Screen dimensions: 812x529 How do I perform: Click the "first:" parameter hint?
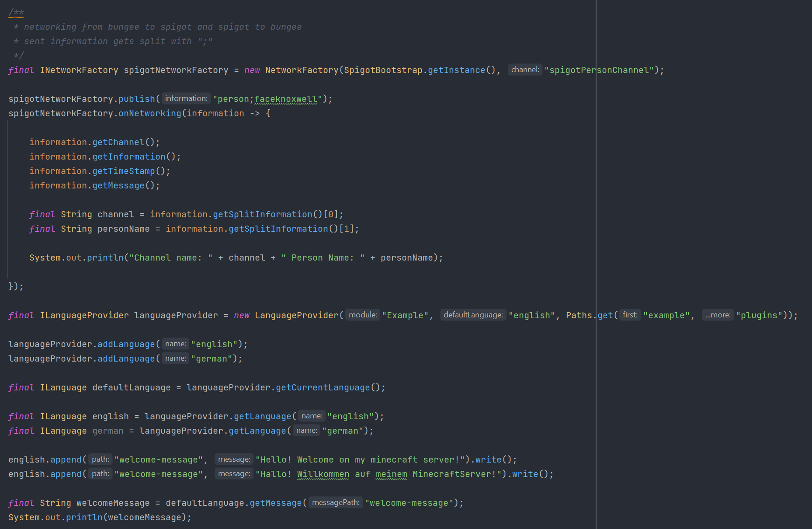pos(630,315)
